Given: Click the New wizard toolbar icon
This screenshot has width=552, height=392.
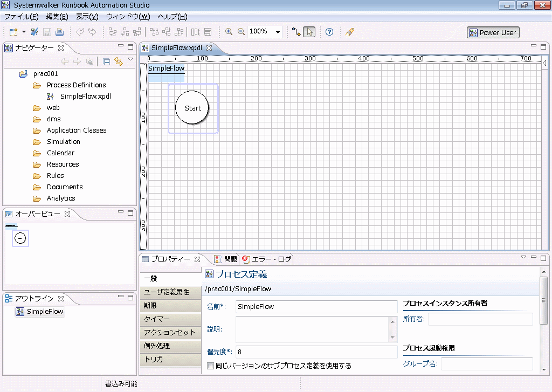Looking at the screenshot, I should (x=13, y=32).
